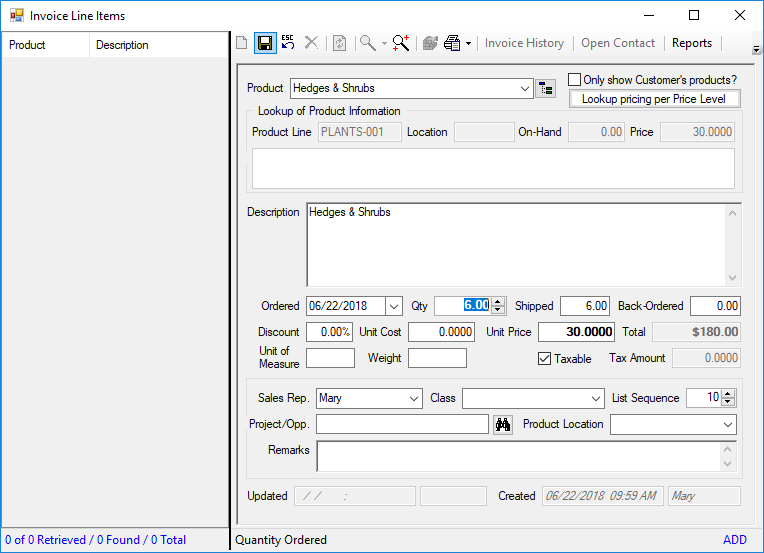764x553 pixels.
Task: Click Description scrollbar down arrow
Action: pyautogui.click(x=732, y=278)
